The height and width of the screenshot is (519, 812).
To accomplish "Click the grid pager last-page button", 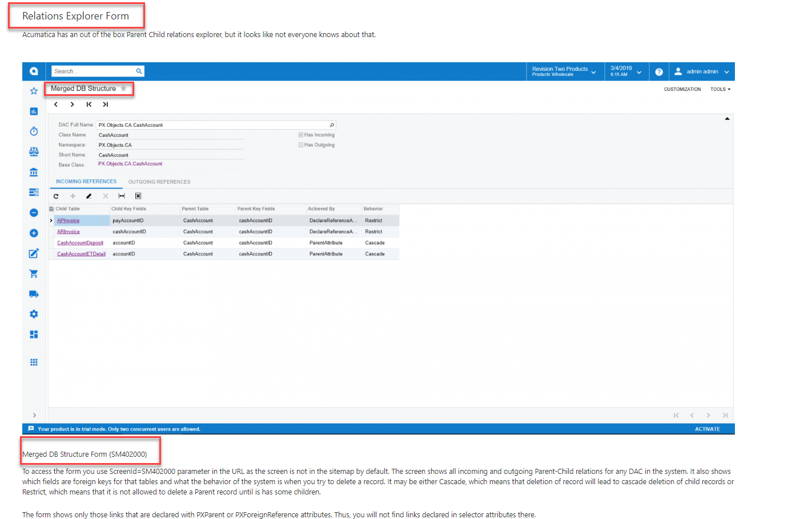I will [725, 415].
